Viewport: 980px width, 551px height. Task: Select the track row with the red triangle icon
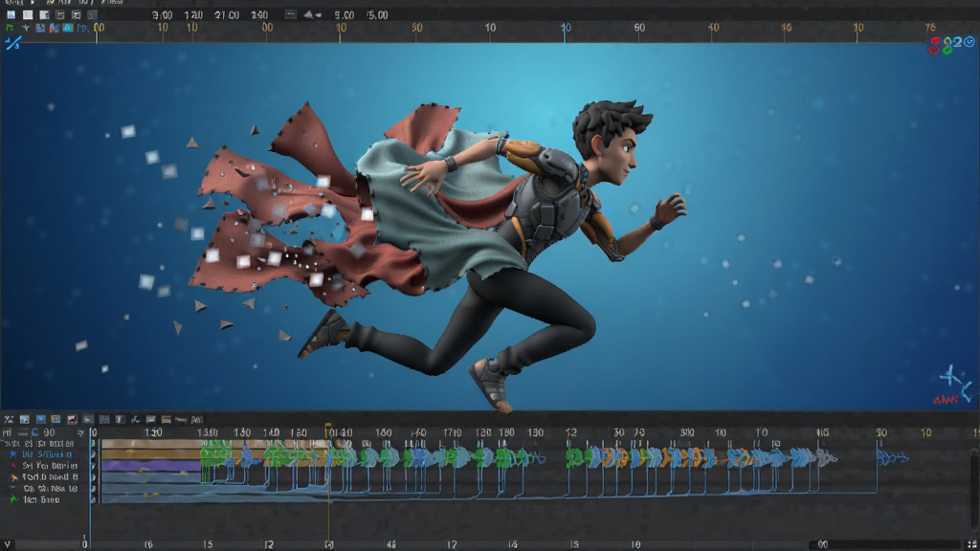click(x=45, y=466)
